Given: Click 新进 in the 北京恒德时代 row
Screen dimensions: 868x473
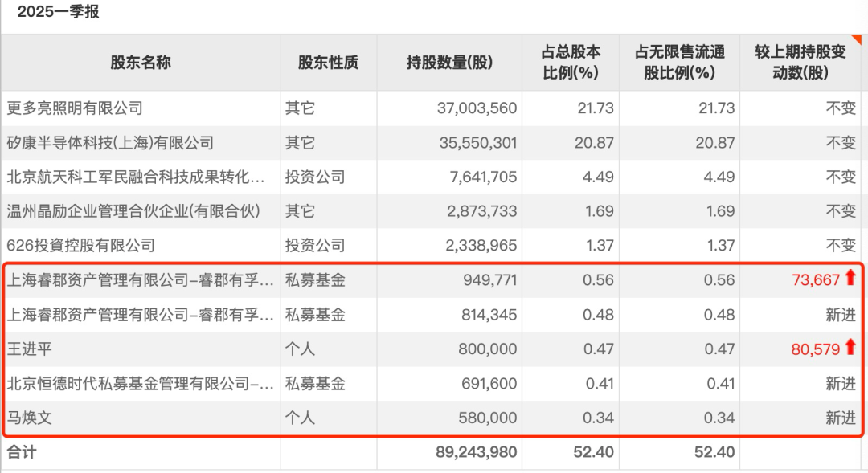Looking at the screenshot, I should (841, 383).
